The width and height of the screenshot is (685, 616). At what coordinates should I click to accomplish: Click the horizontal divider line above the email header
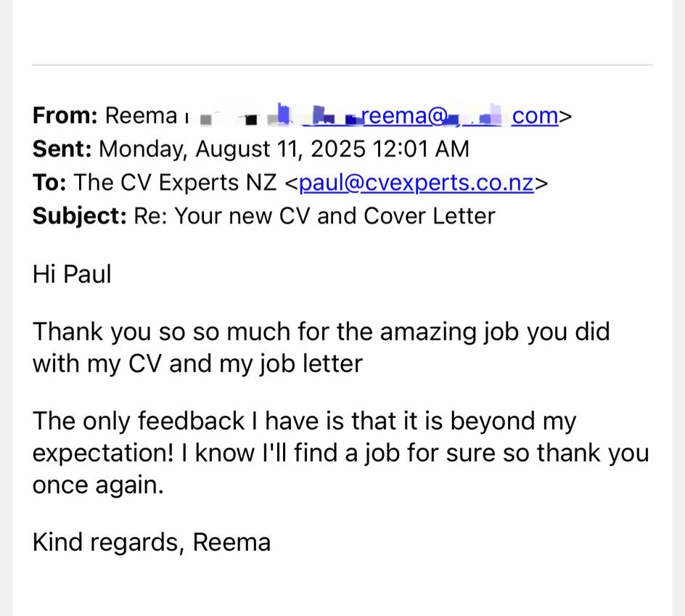tap(342, 65)
